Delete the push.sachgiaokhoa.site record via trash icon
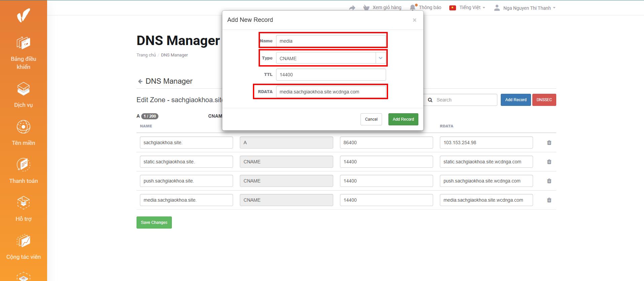 point(549,181)
